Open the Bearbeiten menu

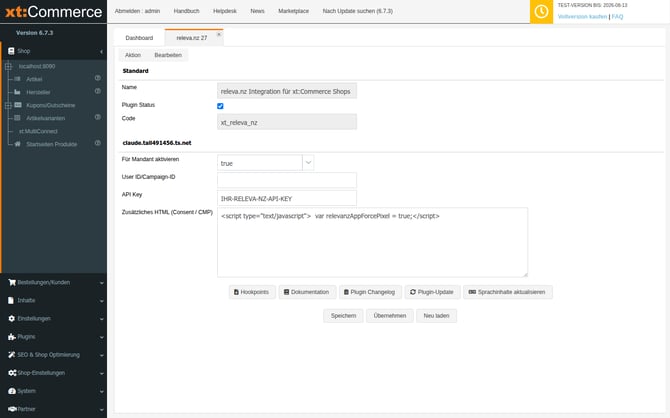[x=168, y=55]
